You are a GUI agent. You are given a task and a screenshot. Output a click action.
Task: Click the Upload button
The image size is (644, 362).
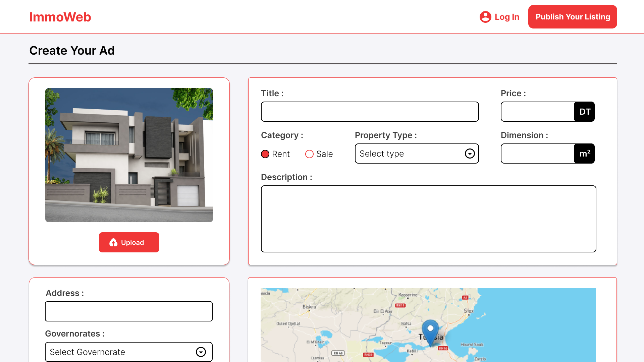[x=129, y=242]
